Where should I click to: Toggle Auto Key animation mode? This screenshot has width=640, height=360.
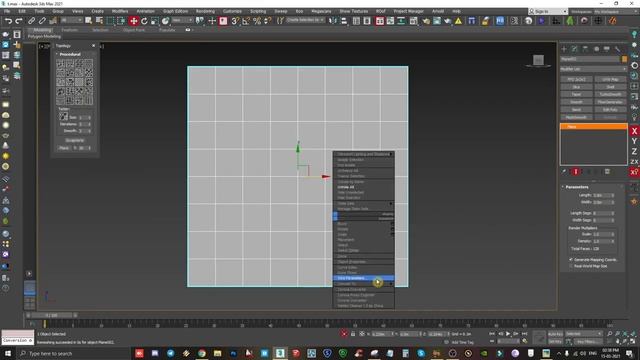click(555, 334)
